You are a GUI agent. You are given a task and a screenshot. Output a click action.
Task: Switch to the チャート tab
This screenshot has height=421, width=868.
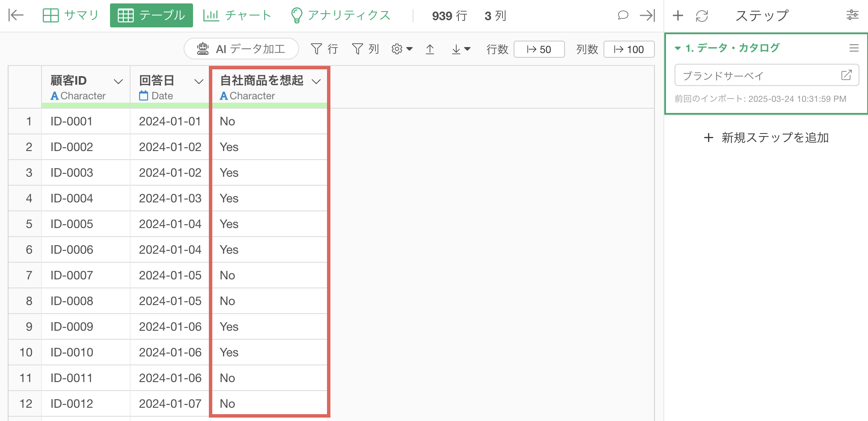pyautogui.click(x=237, y=15)
